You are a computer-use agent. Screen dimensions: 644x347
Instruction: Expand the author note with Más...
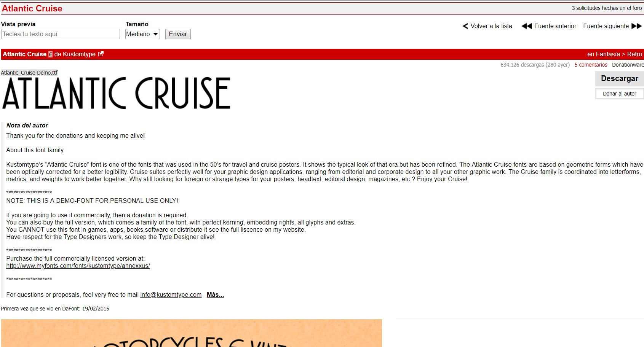[215, 295]
